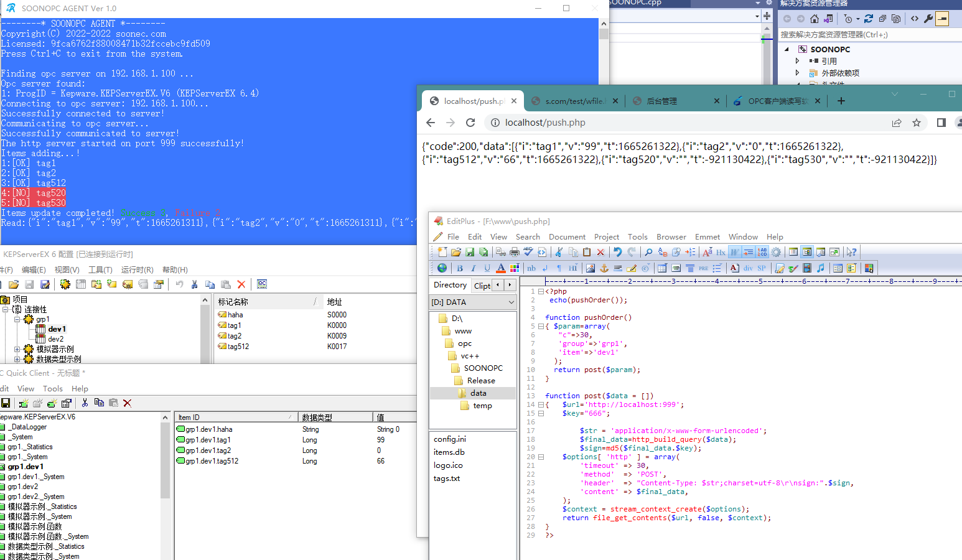Expand 引用 node in Solution Explorer
962x560 pixels.
pyautogui.click(x=798, y=61)
